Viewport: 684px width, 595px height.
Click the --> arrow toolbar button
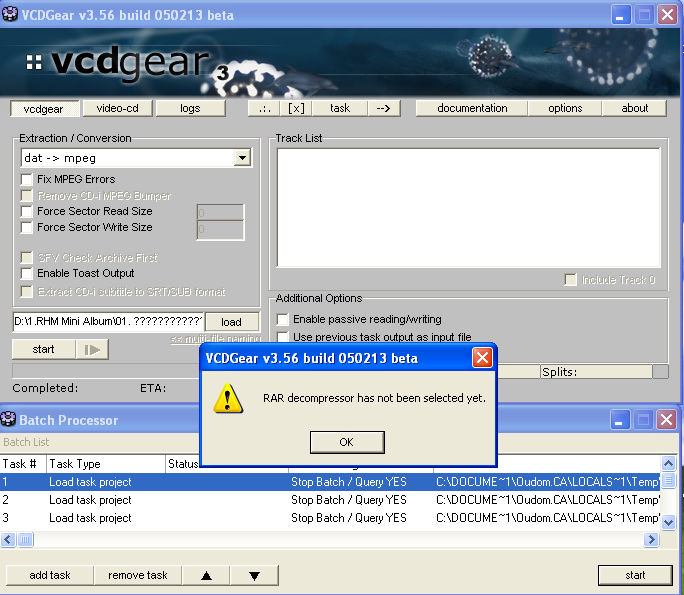pyautogui.click(x=384, y=108)
